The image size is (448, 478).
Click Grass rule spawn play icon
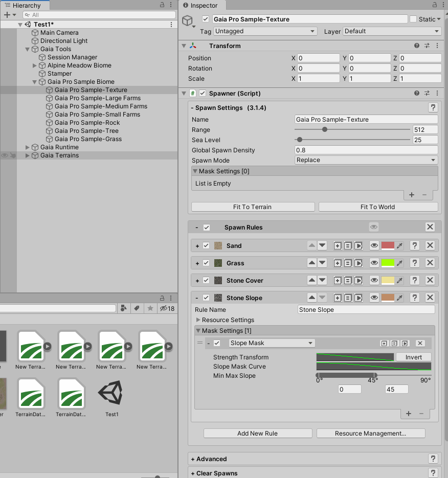tap(359, 263)
